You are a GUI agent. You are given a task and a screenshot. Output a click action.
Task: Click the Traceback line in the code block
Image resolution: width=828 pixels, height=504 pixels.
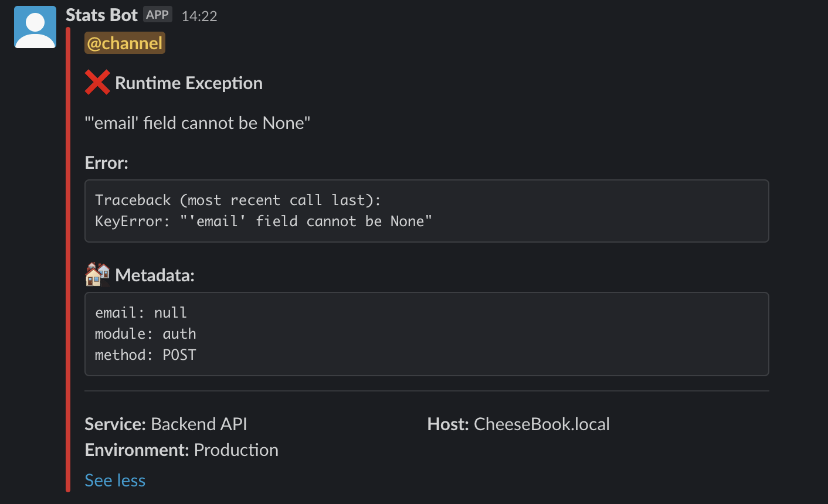(x=237, y=200)
